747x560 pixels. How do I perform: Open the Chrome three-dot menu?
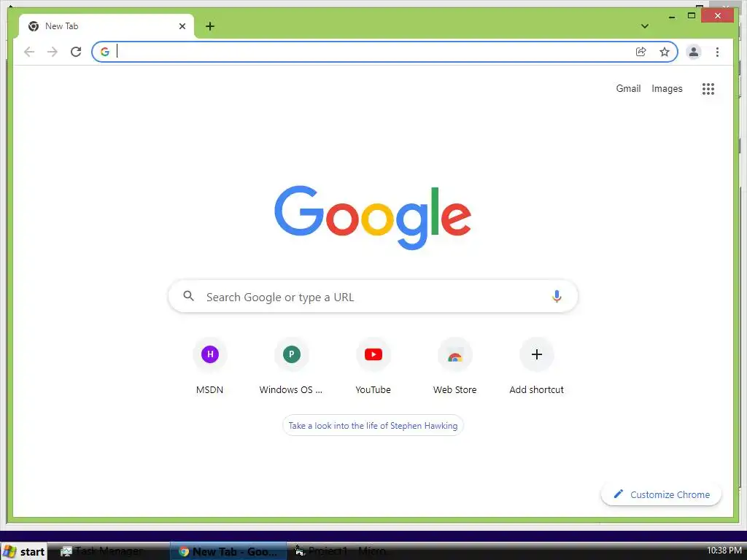[x=717, y=52]
